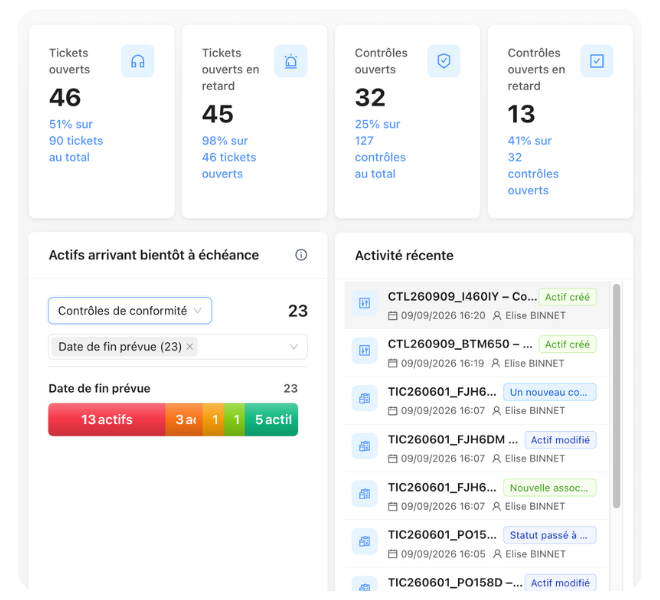The width and height of the screenshot is (660, 600).
Task: Click the ticket icon beside TIC260601_FJH6DM Actif modifié
Action: (x=365, y=446)
